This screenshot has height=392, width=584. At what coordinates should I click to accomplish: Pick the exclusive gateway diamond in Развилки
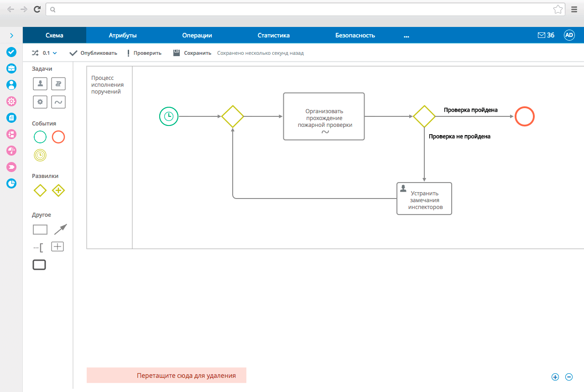click(x=40, y=190)
